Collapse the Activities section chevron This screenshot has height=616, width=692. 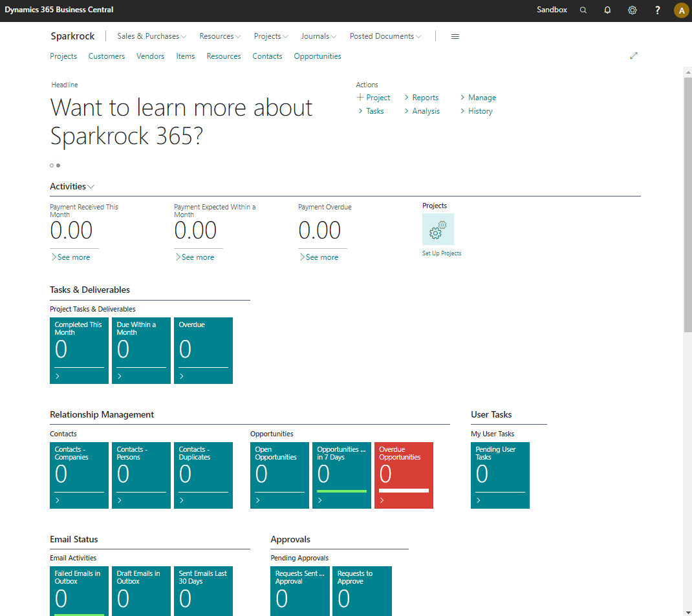91,187
